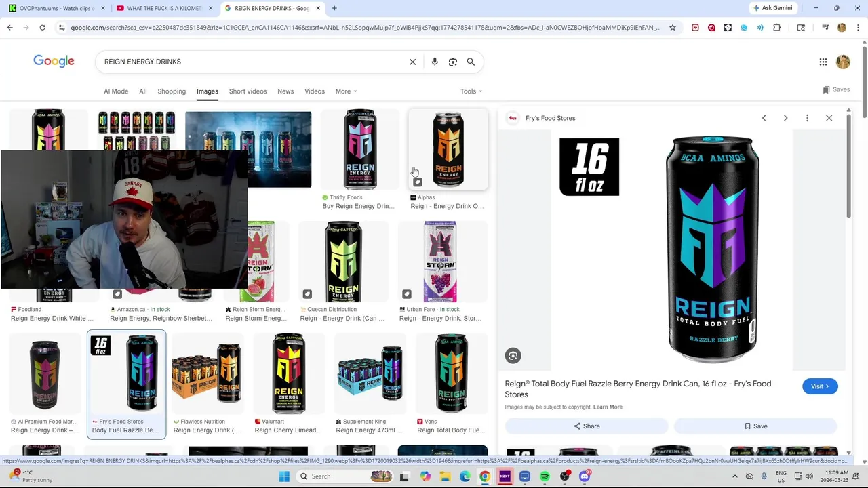The height and width of the screenshot is (488, 868).
Task: Click the Visit button
Action: click(x=820, y=386)
